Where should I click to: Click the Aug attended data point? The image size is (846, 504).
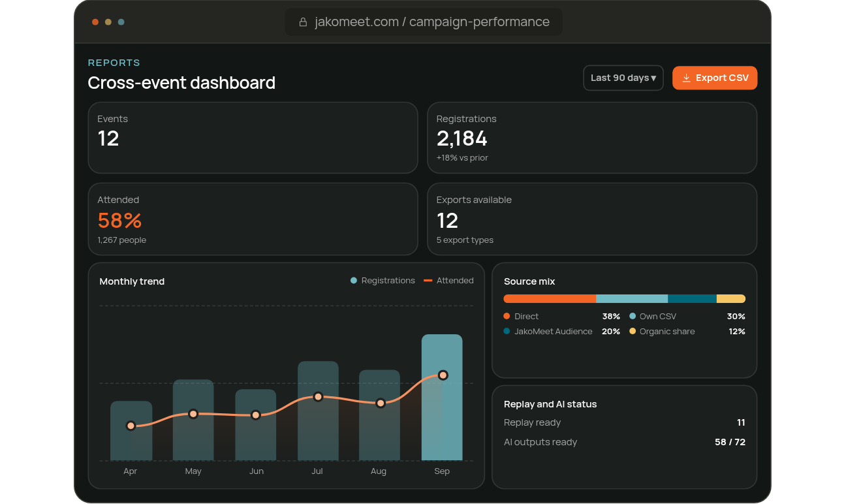(x=381, y=403)
